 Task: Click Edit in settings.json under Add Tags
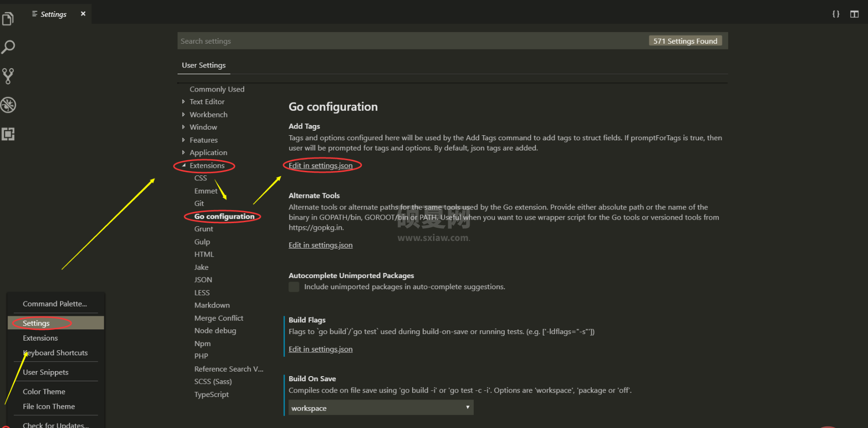pyautogui.click(x=321, y=165)
